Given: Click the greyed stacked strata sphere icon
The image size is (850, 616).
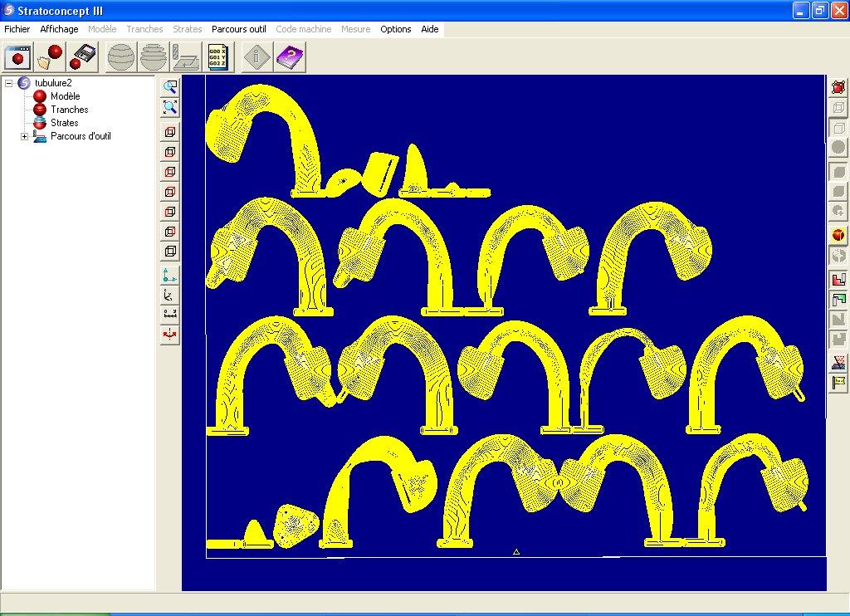Looking at the screenshot, I should pyautogui.click(x=154, y=57).
